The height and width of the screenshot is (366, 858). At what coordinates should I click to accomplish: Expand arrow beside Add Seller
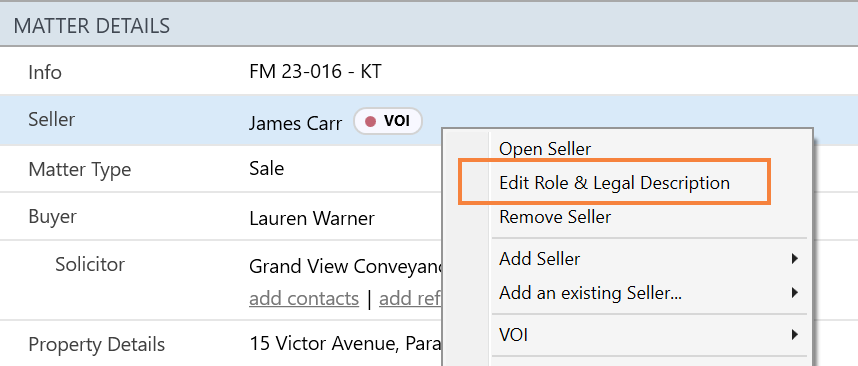pyautogui.click(x=795, y=258)
